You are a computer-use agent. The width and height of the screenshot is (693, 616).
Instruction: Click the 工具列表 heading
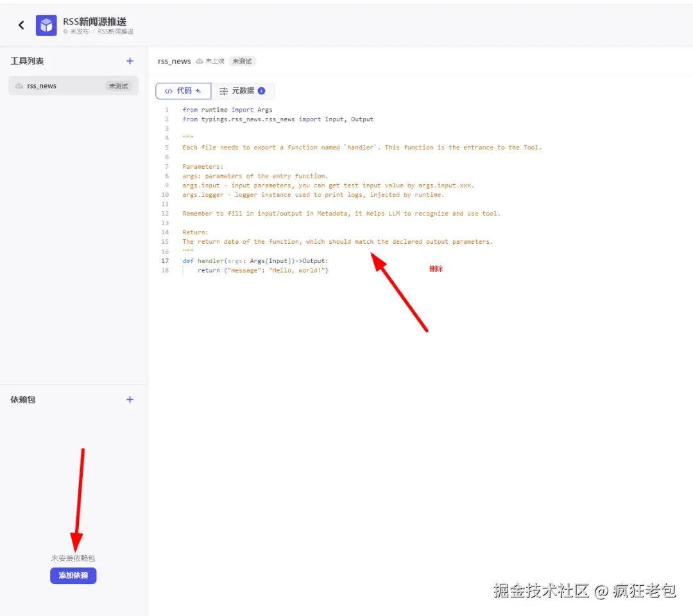click(x=27, y=61)
